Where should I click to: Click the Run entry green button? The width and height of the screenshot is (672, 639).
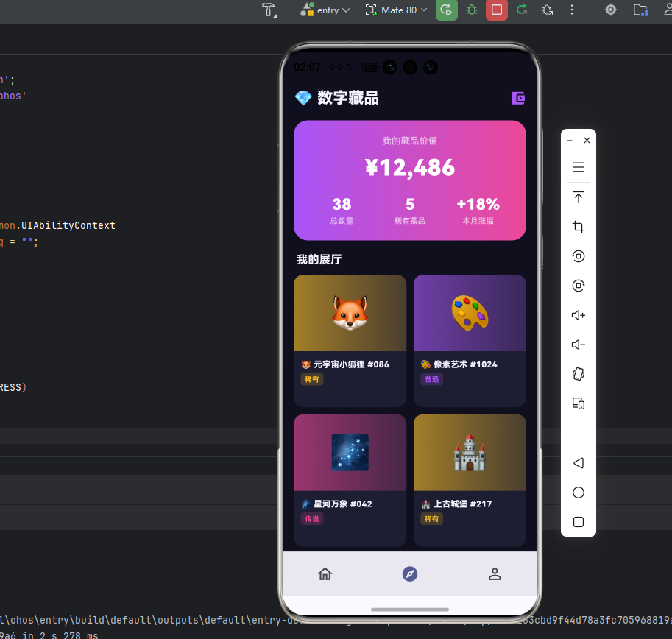click(446, 10)
